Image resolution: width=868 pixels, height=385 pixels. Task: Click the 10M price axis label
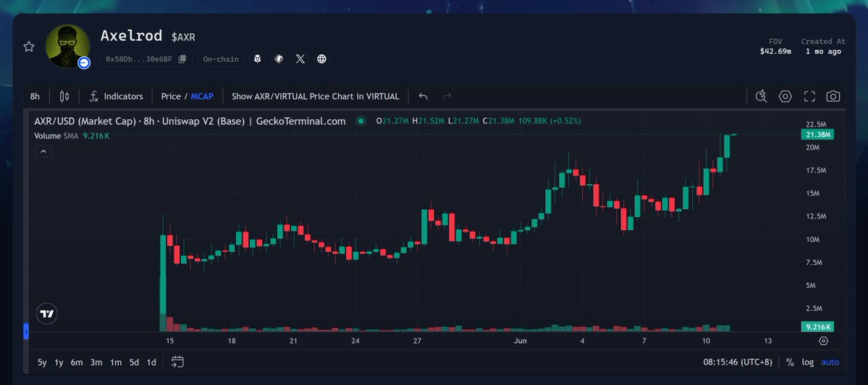point(813,240)
